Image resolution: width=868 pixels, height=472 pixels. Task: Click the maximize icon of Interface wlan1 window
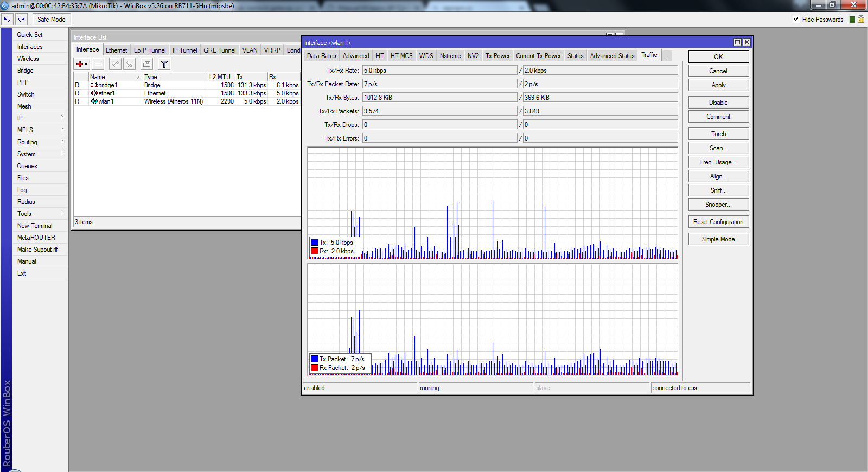[737, 42]
